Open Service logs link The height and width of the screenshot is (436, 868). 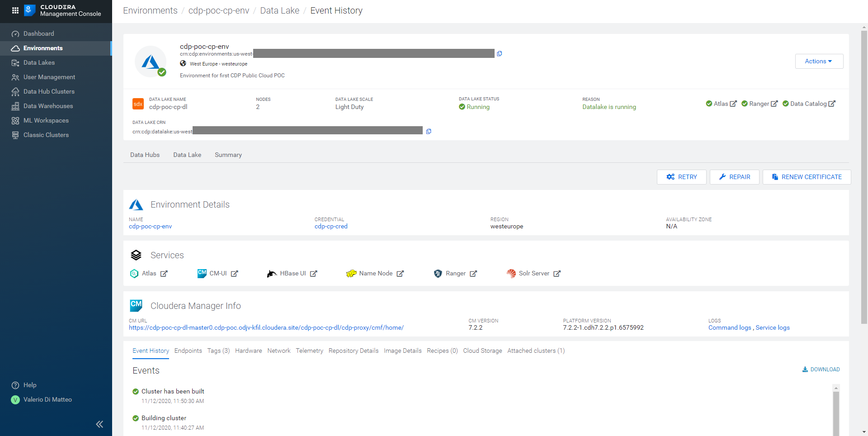tap(773, 327)
